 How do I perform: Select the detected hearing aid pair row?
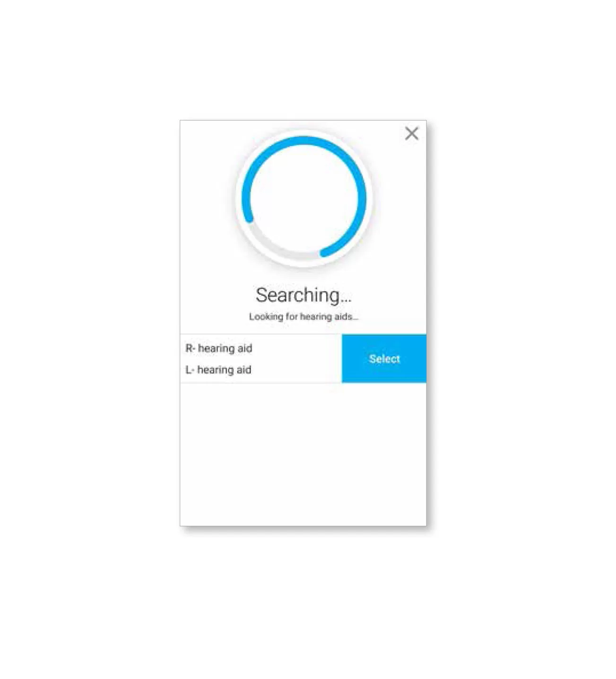pyautogui.click(x=303, y=358)
